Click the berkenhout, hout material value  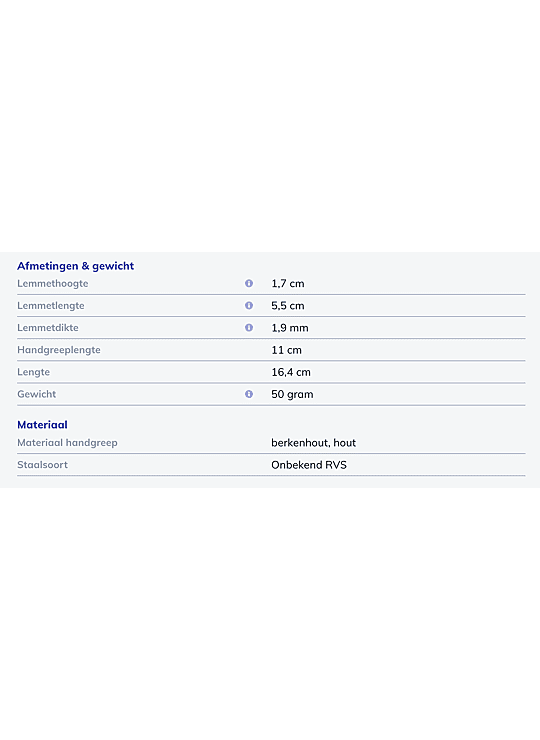click(313, 443)
